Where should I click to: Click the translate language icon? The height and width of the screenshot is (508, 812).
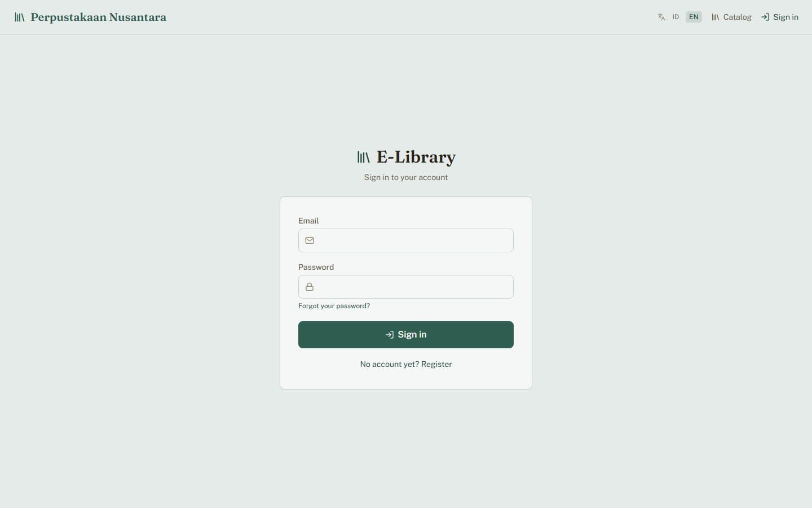click(x=661, y=17)
